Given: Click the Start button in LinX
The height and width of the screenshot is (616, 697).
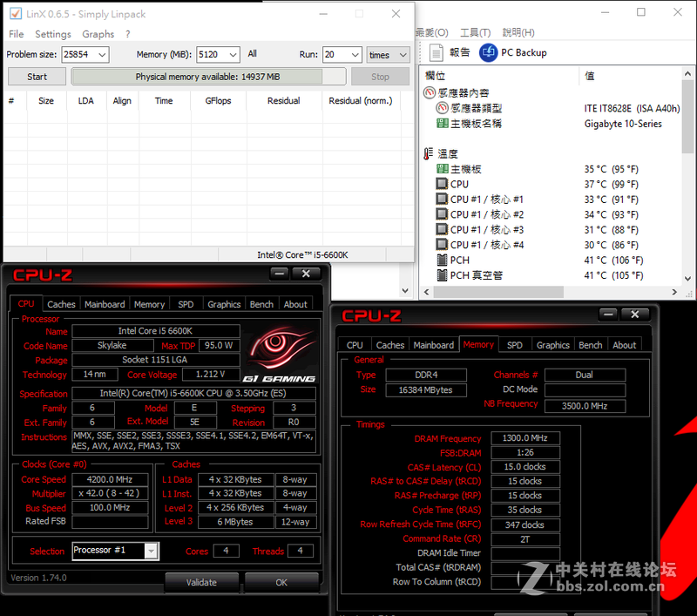Looking at the screenshot, I should 36,77.
